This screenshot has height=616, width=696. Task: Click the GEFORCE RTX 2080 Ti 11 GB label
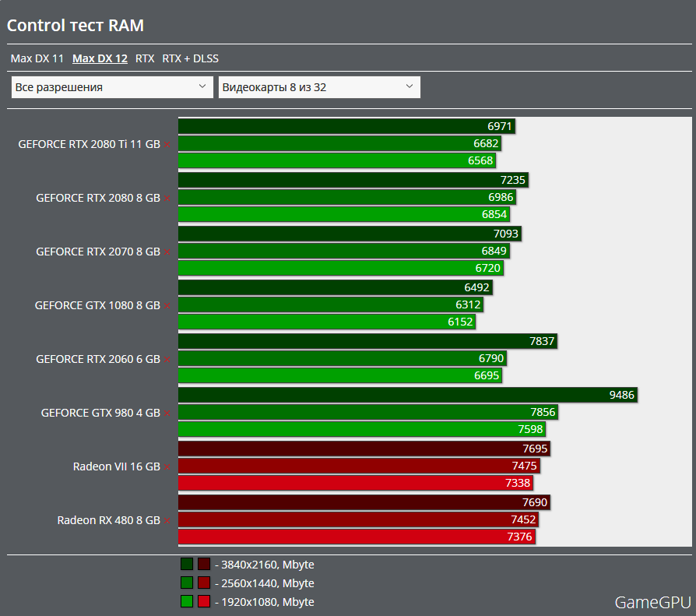point(89,144)
